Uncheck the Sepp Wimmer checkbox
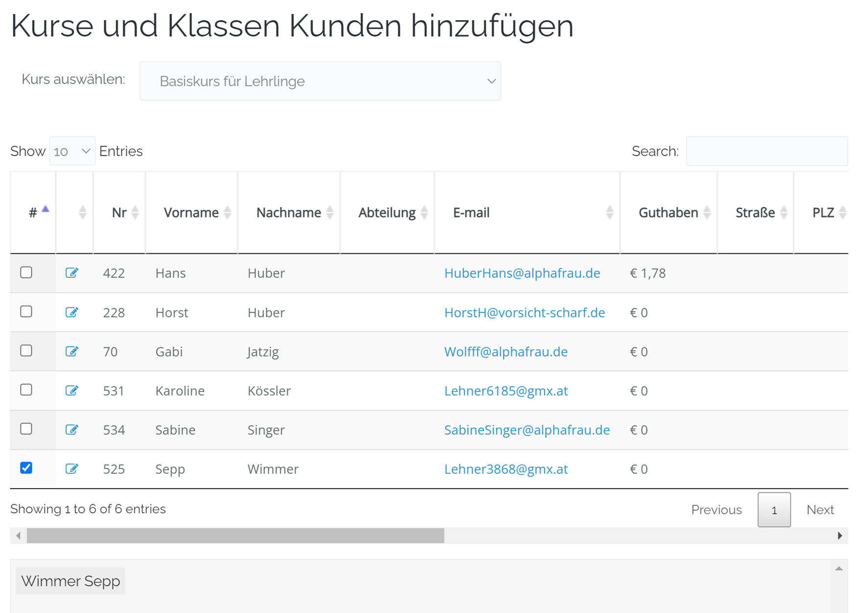The width and height of the screenshot is (868, 613). point(26,468)
